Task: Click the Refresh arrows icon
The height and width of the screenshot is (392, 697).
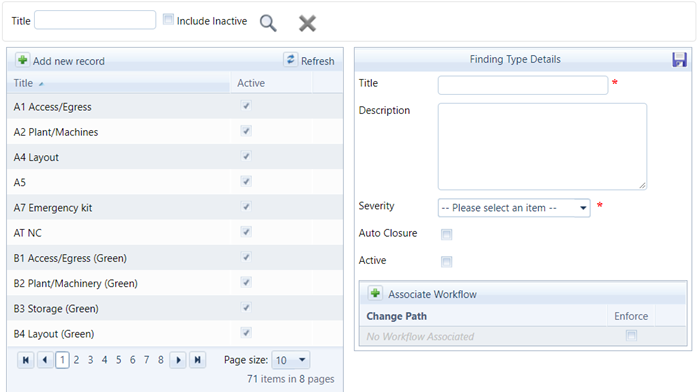Action: pyautogui.click(x=290, y=60)
